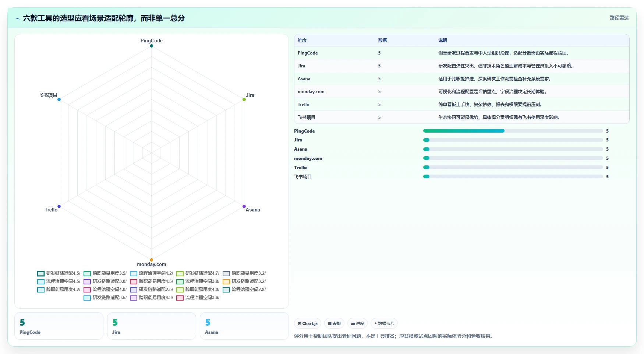This screenshot has height=354, width=644.
Task: Hide legend series 流程治理空间2.8/
Action: [244, 290]
